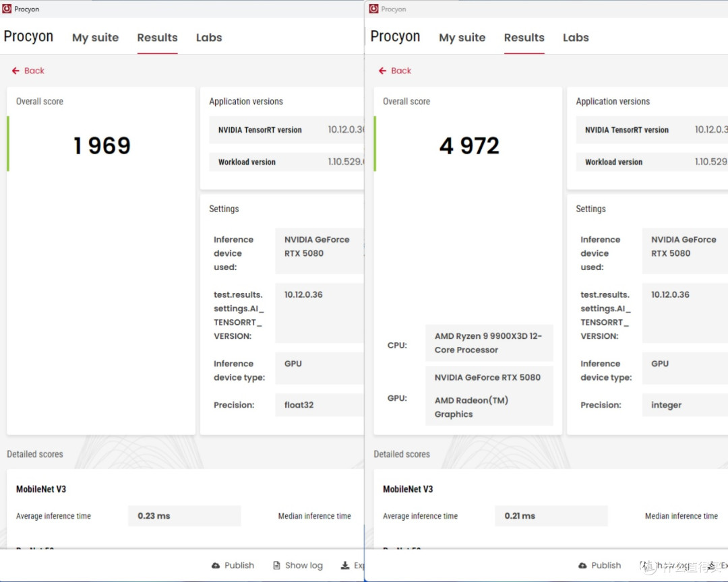This screenshot has height=582, width=728.
Task: Select the Precision value 'float32'
Action: [x=299, y=405]
